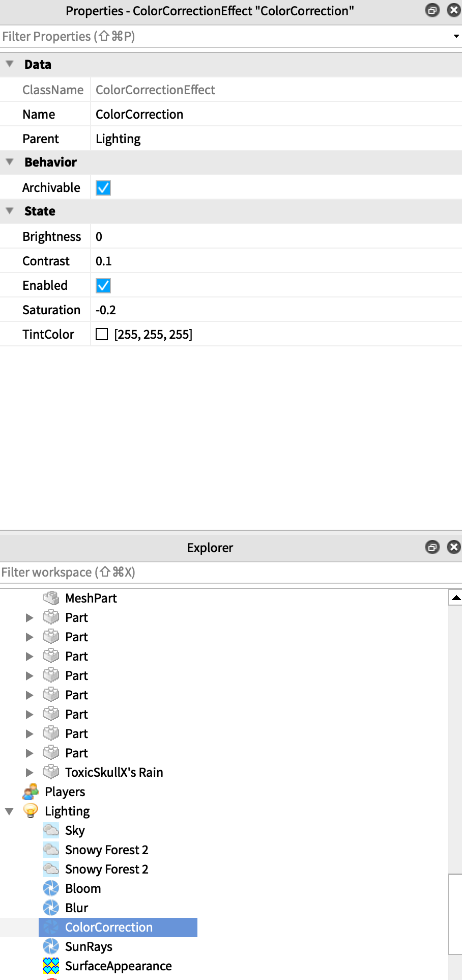Open the TintColor white color swatch
The image size is (462, 980).
pos(102,335)
